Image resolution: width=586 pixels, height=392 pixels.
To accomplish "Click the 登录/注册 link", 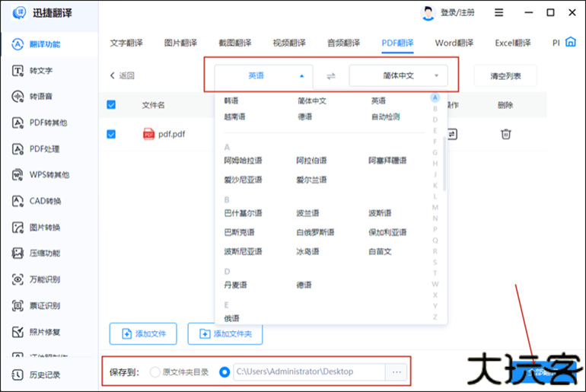I will point(457,13).
